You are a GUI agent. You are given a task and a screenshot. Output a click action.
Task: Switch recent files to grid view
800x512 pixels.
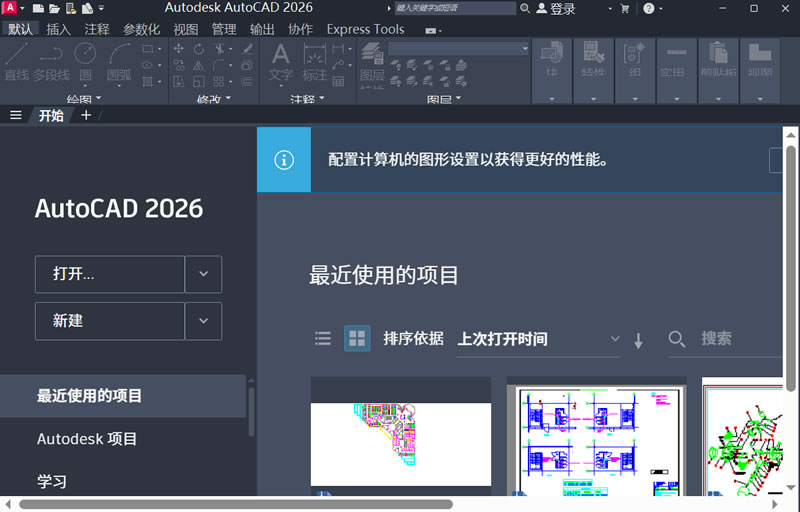(x=357, y=338)
